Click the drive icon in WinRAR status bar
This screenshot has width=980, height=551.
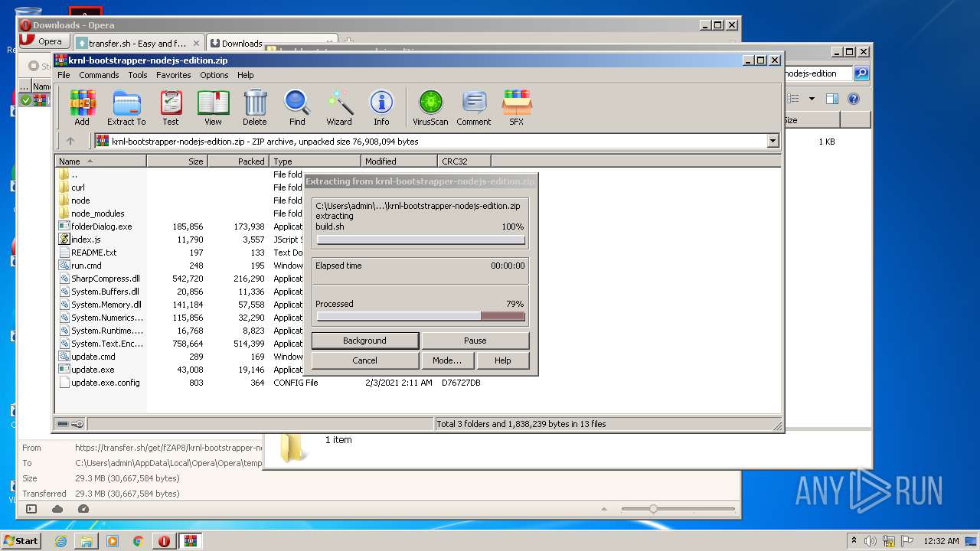click(63, 424)
